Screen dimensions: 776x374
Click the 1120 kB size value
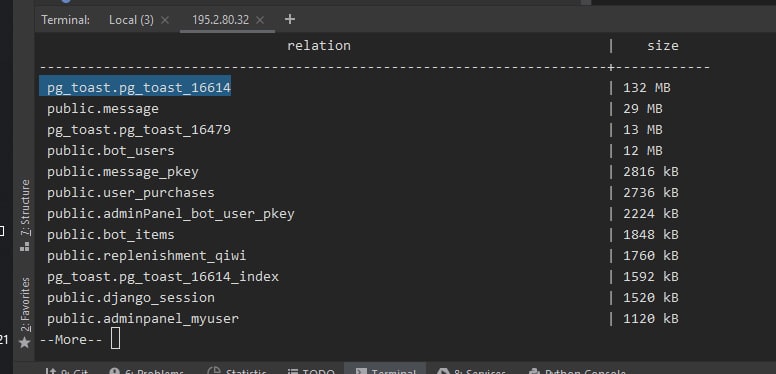651,319
